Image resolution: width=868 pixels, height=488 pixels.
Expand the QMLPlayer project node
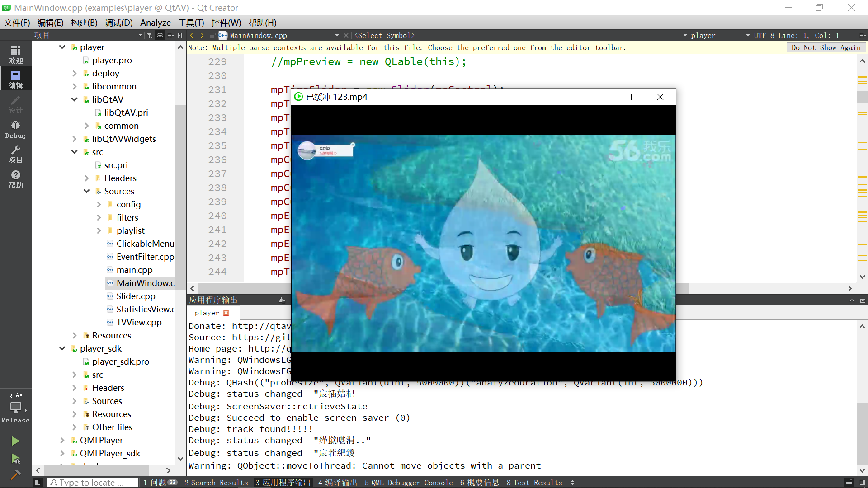click(62, 440)
